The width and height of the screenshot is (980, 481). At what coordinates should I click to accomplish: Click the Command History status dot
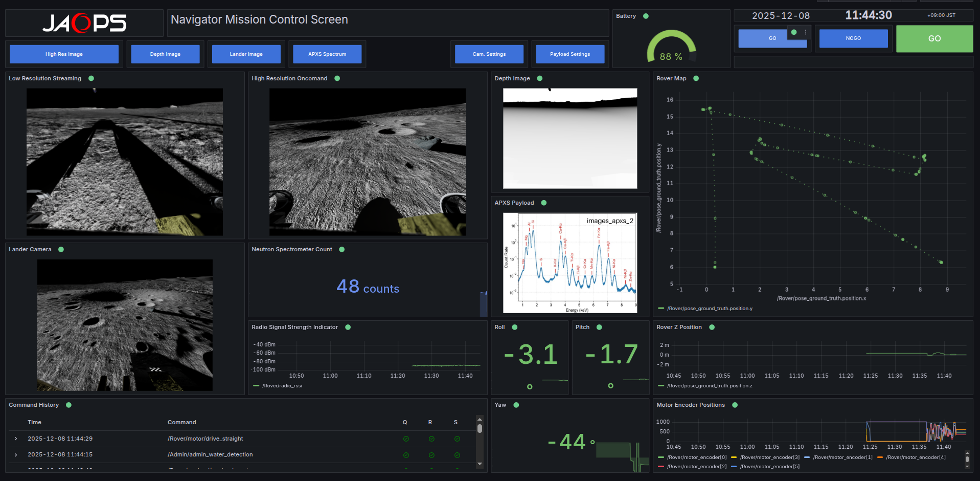point(69,405)
